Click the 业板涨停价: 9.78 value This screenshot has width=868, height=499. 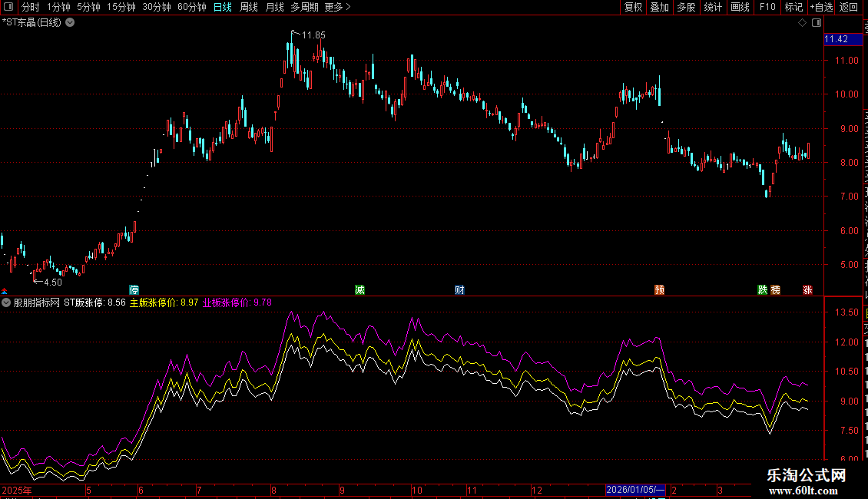point(237,302)
